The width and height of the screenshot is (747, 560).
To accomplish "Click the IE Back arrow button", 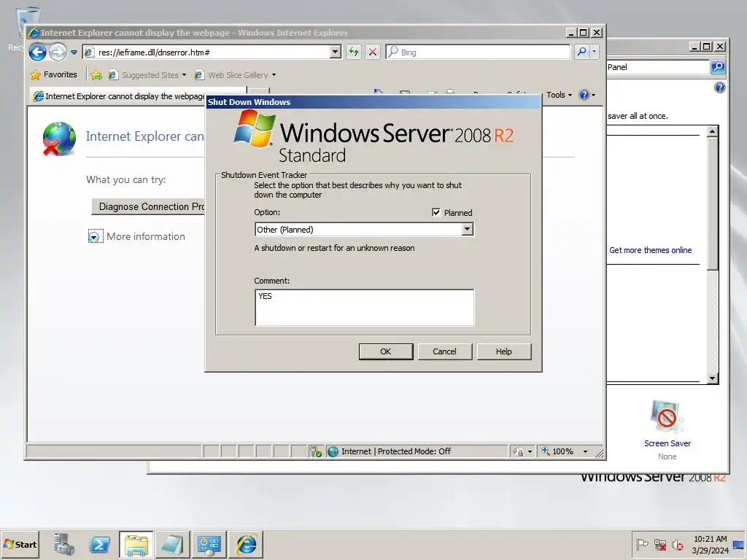I will tap(38, 52).
